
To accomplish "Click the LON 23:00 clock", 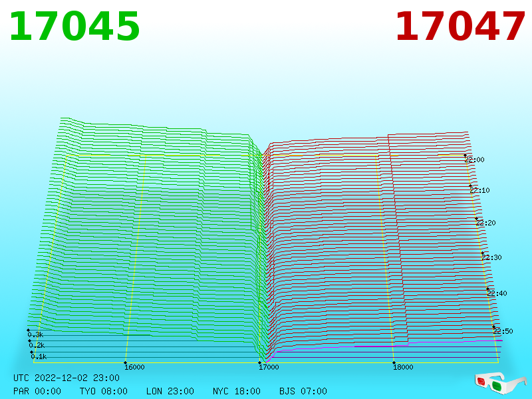I will (x=170, y=391).
